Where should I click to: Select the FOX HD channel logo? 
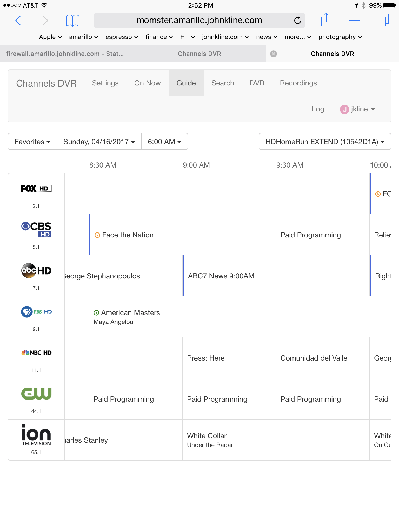pos(36,189)
